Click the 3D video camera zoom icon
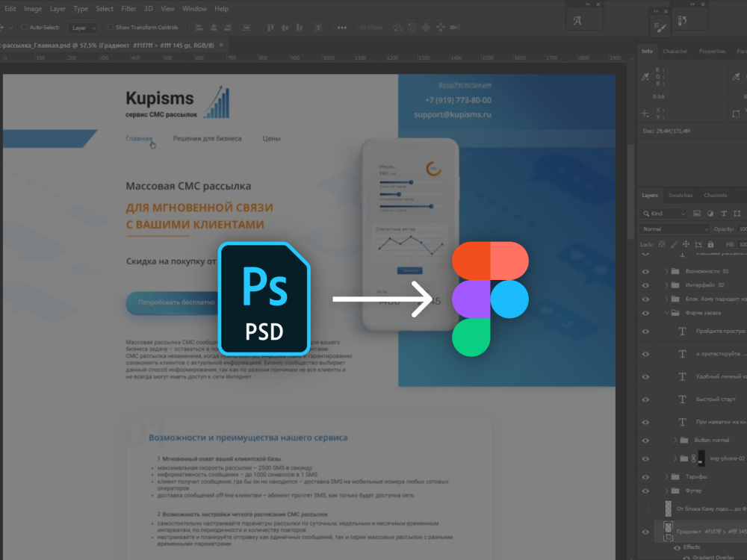 (455, 28)
